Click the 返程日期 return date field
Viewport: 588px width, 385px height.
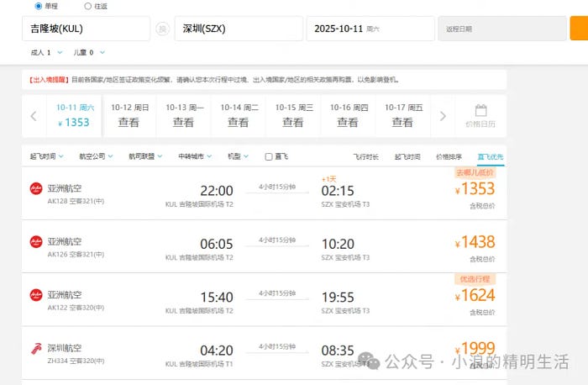pyautogui.click(x=502, y=29)
